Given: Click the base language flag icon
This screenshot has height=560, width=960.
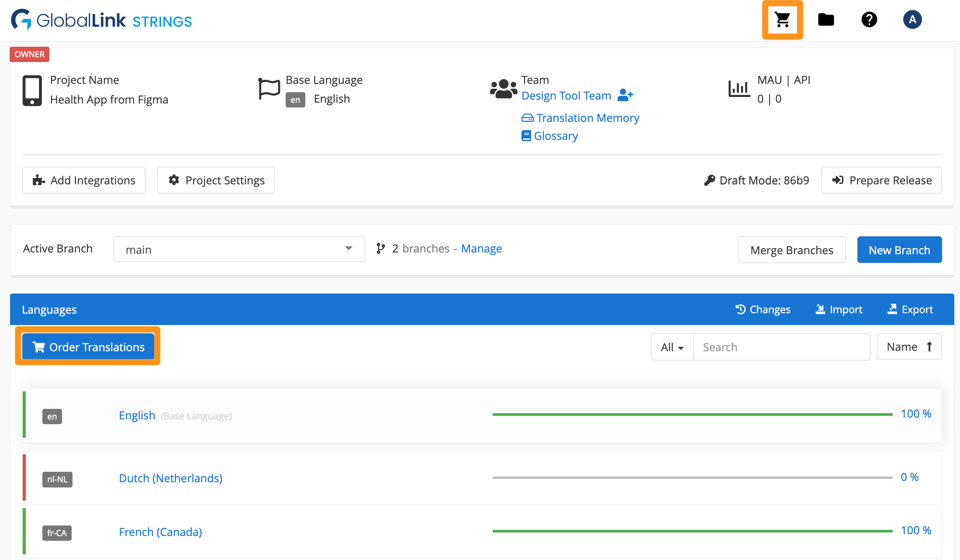Looking at the screenshot, I should point(269,89).
